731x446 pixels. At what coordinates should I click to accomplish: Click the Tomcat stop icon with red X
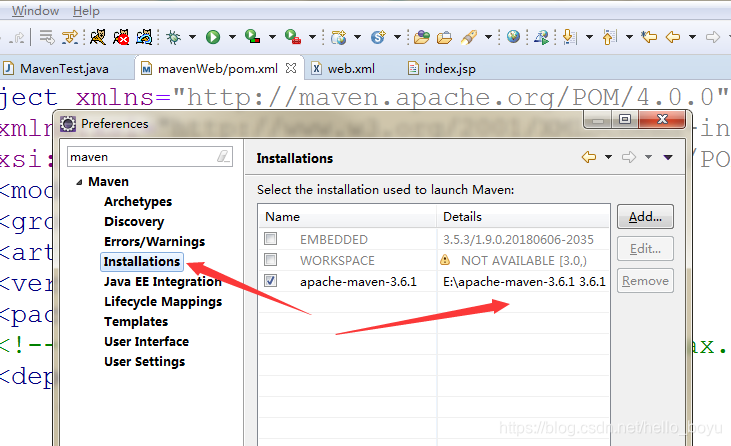121,36
